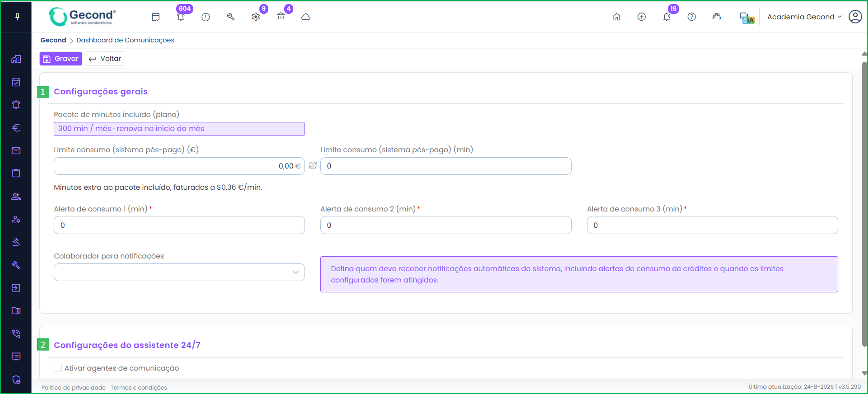Open people group icon in left sidebar

16,196
